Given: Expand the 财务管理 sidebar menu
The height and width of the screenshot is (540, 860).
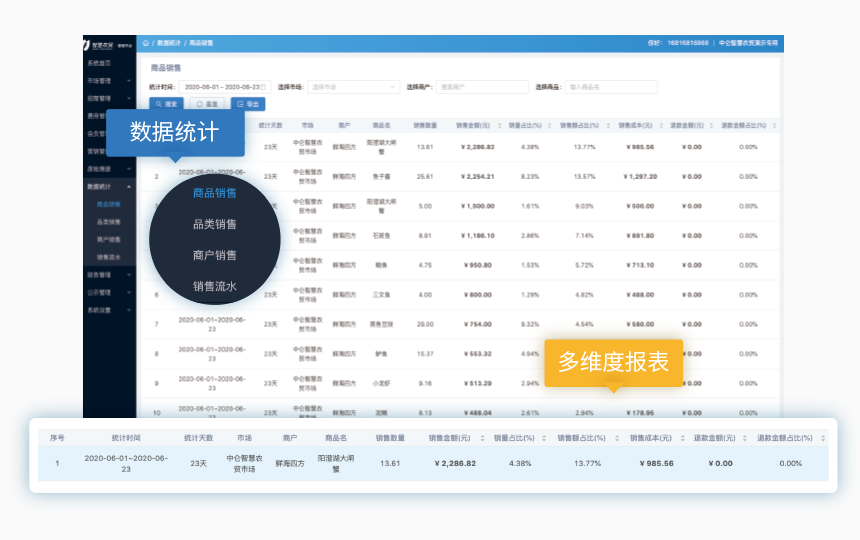Looking at the screenshot, I should click(108, 274).
